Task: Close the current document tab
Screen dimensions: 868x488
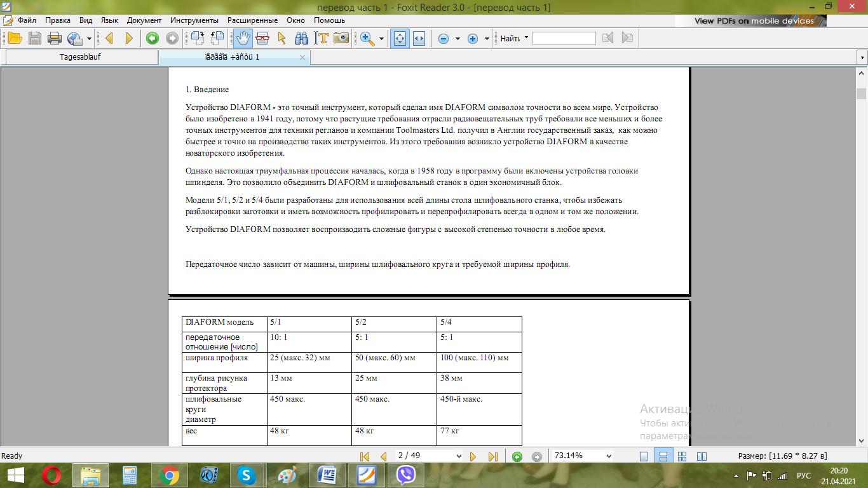Action: click(302, 57)
